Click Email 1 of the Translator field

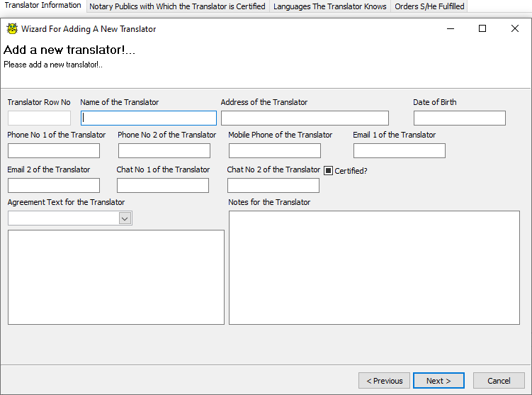pyautogui.click(x=400, y=151)
